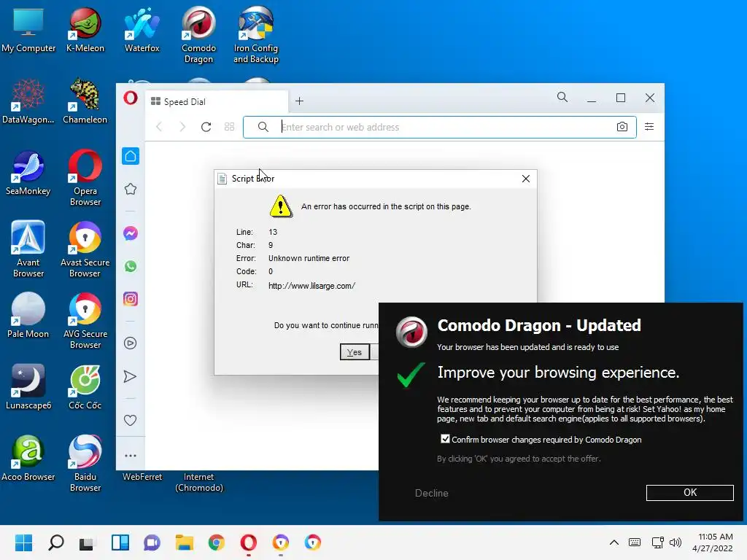747x560 pixels.
Task: Open Pale Moon desktop icon
Action: (28, 316)
